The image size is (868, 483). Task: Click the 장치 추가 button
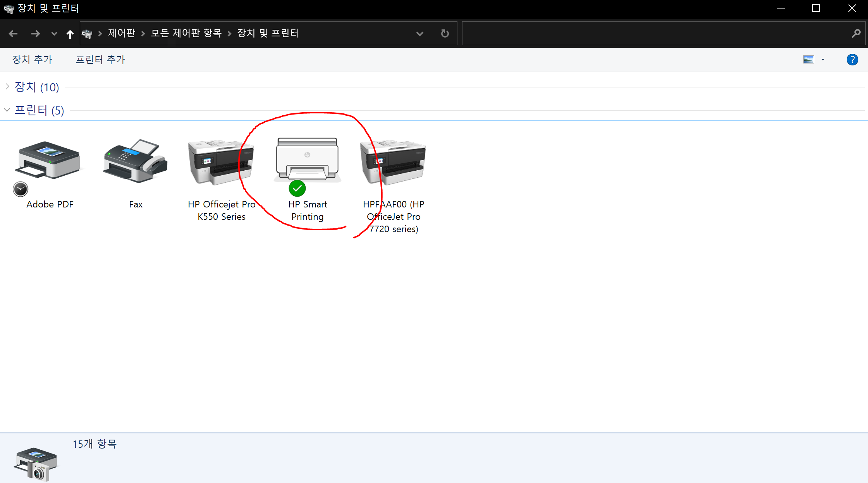pos(32,60)
